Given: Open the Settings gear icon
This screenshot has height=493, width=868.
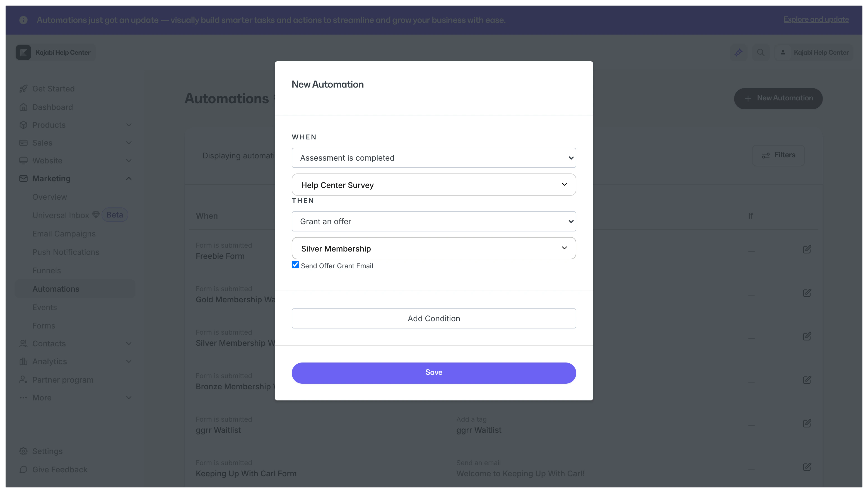Looking at the screenshot, I should [23, 451].
